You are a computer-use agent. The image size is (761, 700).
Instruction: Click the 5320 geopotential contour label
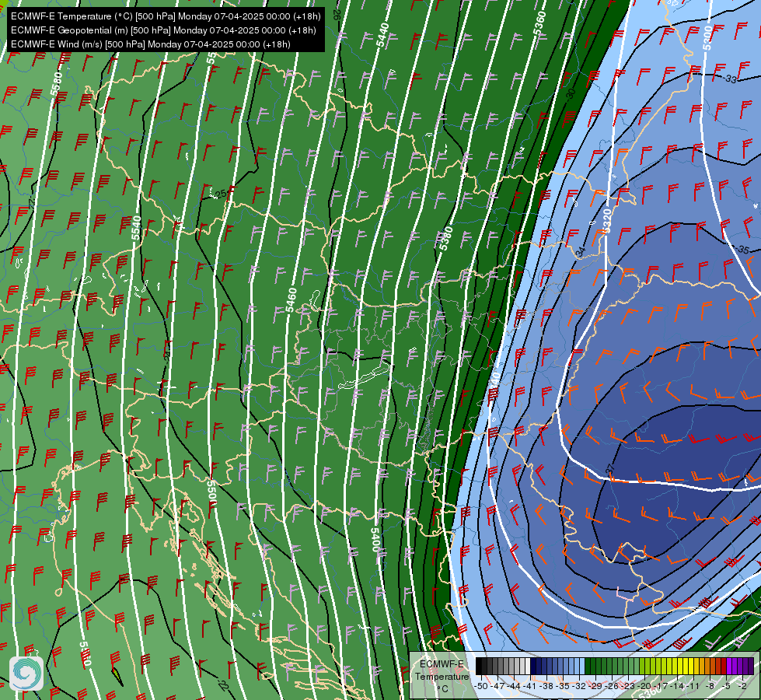click(x=606, y=221)
